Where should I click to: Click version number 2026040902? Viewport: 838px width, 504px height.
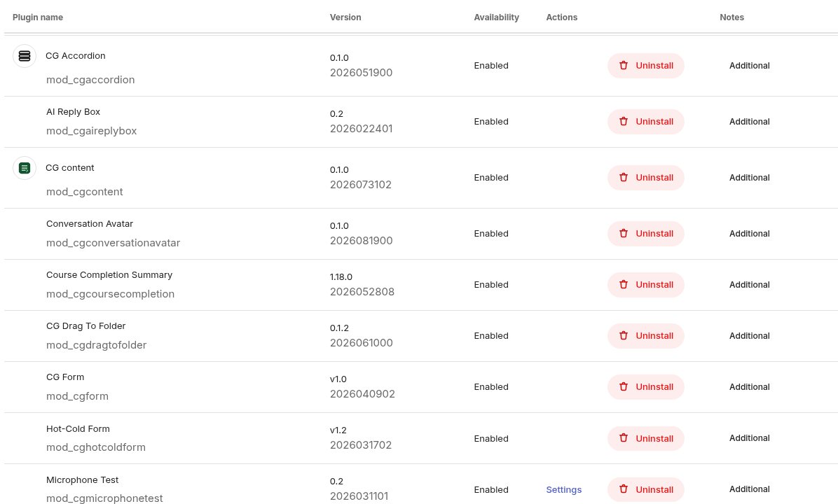[x=362, y=394]
